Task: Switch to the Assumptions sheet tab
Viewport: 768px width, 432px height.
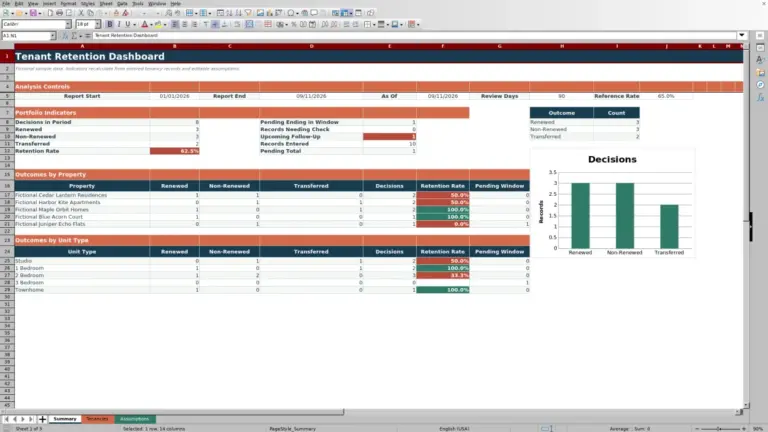Action: point(135,419)
